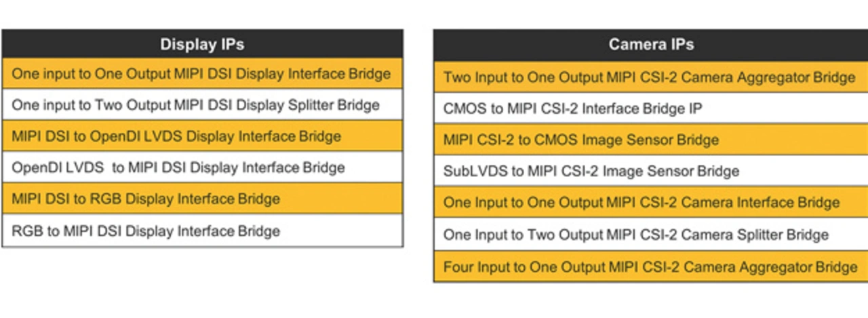The height and width of the screenshot is (318, 868).
Task: Select One input to One Output MIPI DSI Display Interface Bridge
Action: [x=202, y=73]
